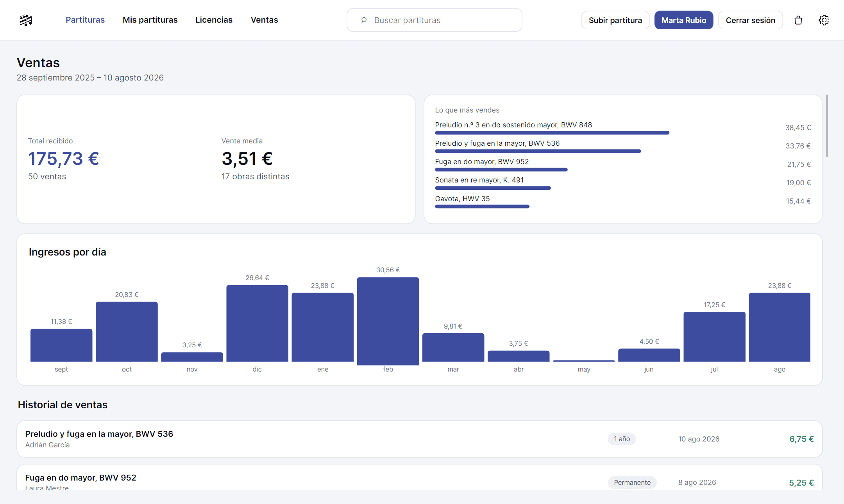Click the '10 ago 2026' sale date
The image size is (844, 504).
(699, 439)
